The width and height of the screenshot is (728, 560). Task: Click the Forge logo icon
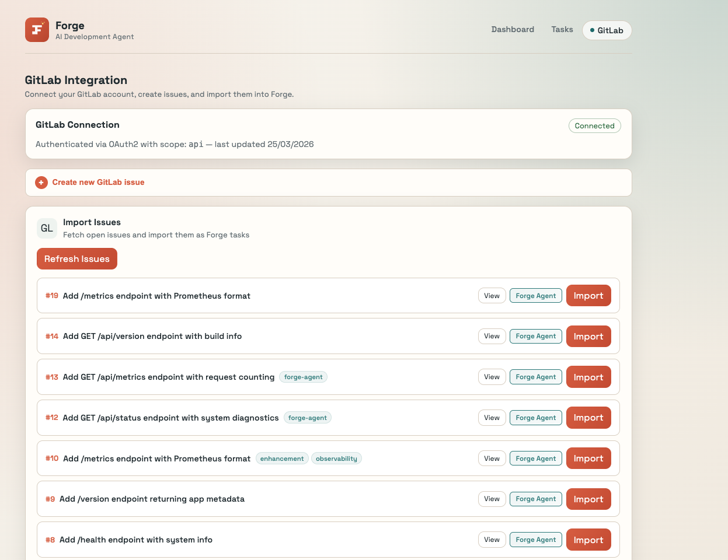37,30
